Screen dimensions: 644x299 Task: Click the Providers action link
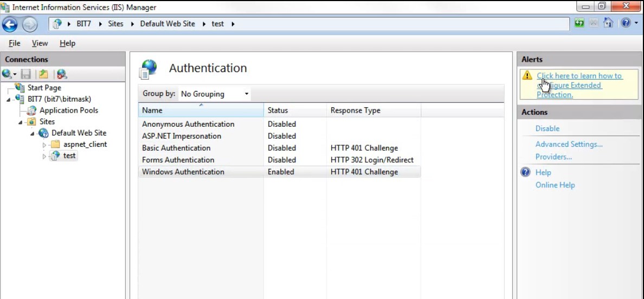pos(553,157)
